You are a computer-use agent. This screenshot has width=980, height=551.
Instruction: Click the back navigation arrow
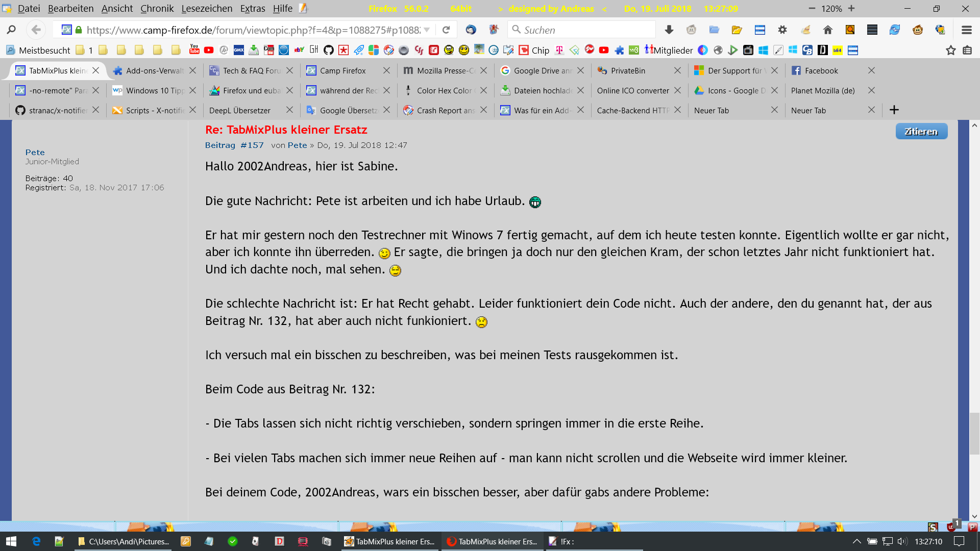click(x=36, y=30)
